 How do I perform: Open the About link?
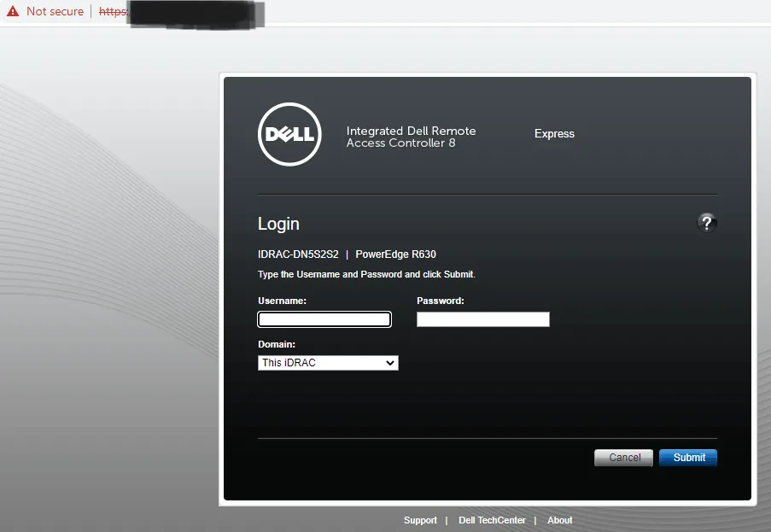[x=560, y=520]
